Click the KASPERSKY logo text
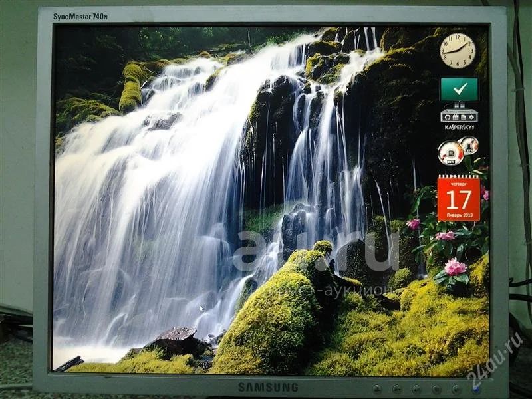 point(460,127)
